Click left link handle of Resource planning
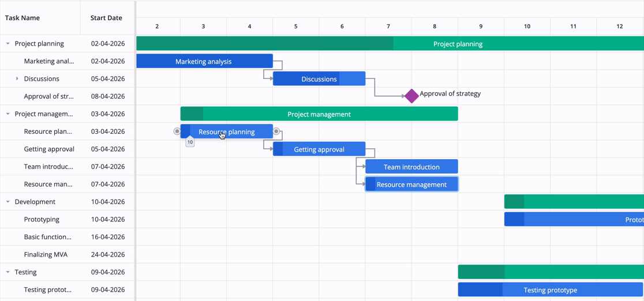The width and height of the screenshot is (644, 301). (x=177, y=131)
